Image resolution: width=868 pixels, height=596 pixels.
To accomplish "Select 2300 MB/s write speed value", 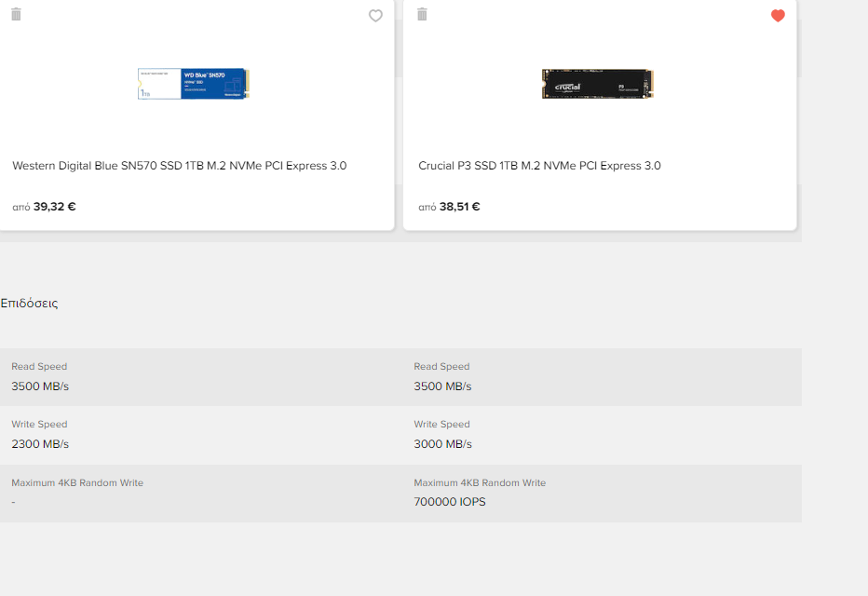I will click(x=40, y=444).
